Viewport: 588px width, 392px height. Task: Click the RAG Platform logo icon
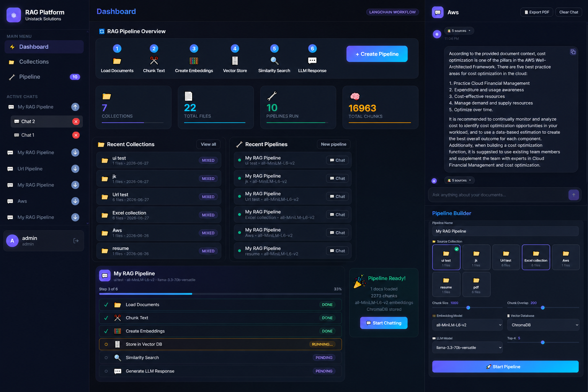click(x=14, y=15)
